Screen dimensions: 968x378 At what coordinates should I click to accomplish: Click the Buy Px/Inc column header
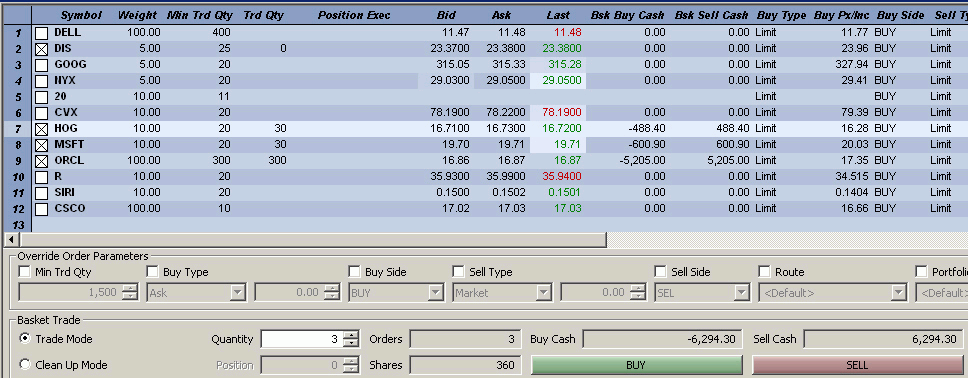[840, 15]
